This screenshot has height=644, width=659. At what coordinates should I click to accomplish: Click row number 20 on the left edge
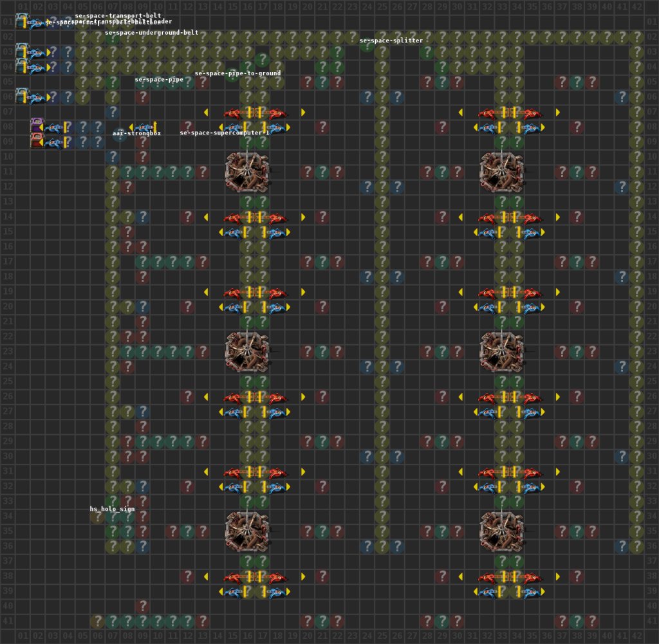(7, 308)
